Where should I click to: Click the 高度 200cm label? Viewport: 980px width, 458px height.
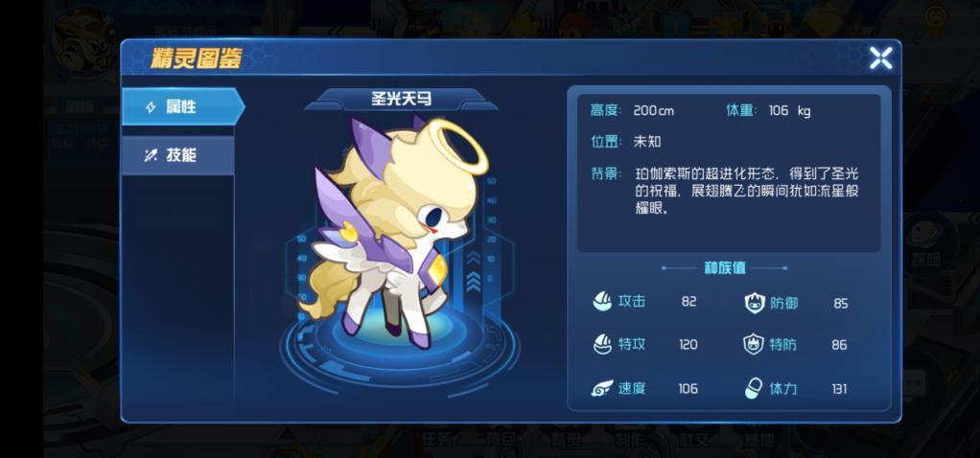pos(632,110)
